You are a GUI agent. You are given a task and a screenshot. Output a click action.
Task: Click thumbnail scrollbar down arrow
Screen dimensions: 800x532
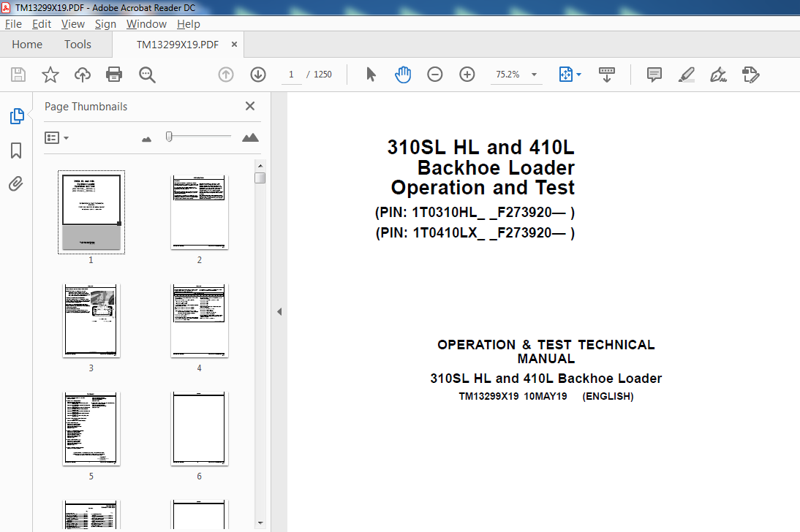[x=260, y=522]
